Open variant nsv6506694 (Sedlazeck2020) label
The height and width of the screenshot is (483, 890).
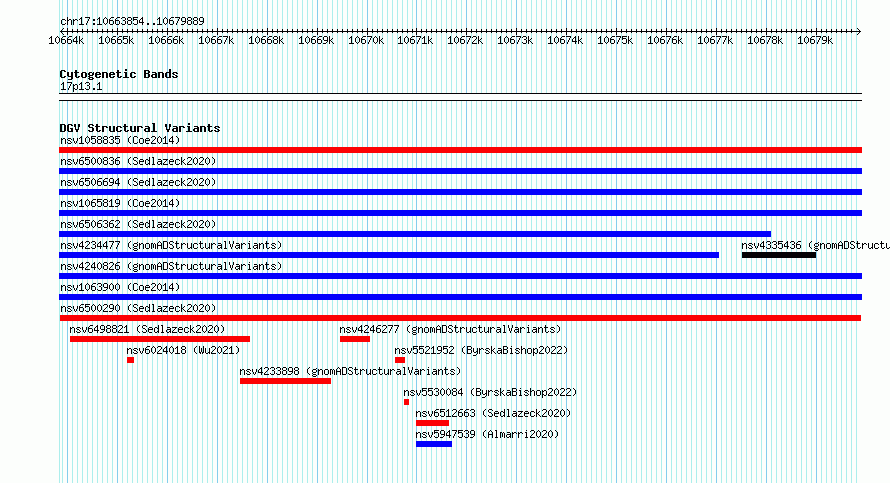pyautogui.click(x=138, y=182)
